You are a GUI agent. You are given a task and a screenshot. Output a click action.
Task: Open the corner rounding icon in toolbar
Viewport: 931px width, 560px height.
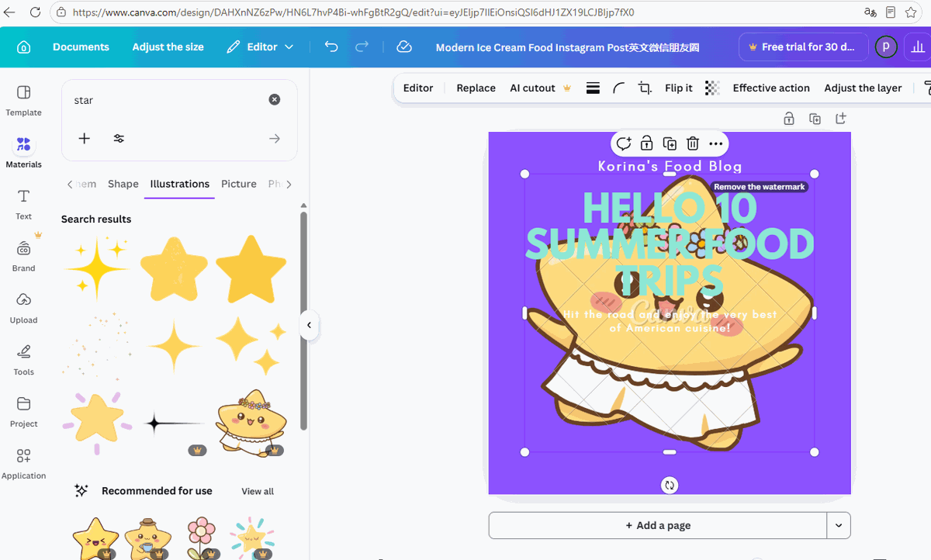tap(618, 88)
